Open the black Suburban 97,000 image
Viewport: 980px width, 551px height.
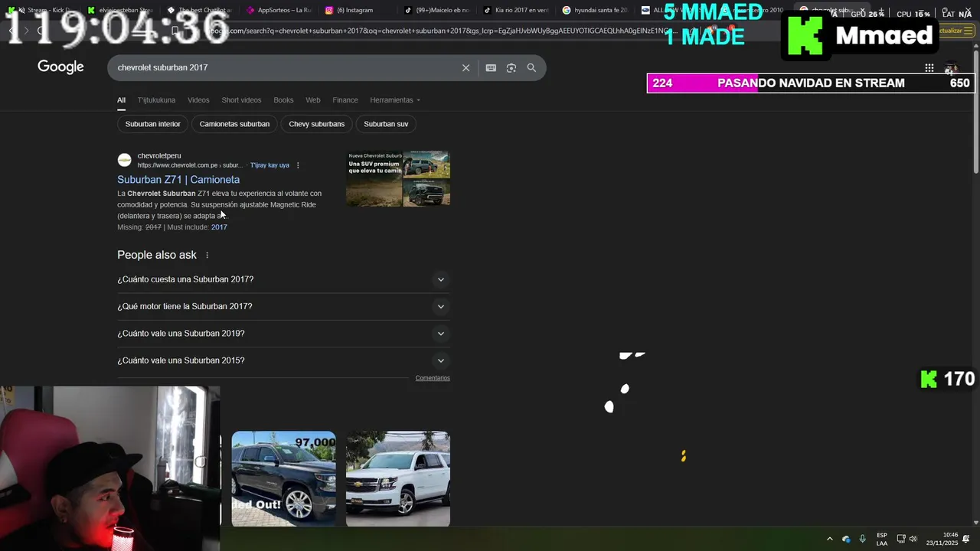(x=283, y=478)
